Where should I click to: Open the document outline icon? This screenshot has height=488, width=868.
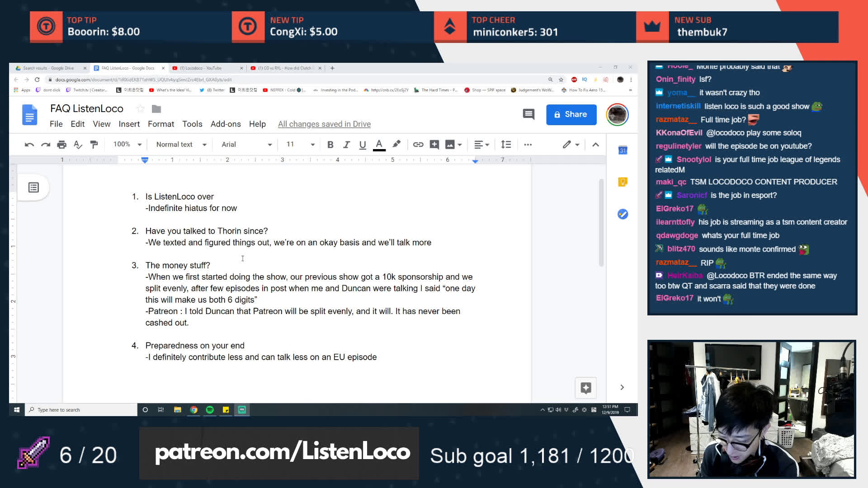tap(33, 188)
